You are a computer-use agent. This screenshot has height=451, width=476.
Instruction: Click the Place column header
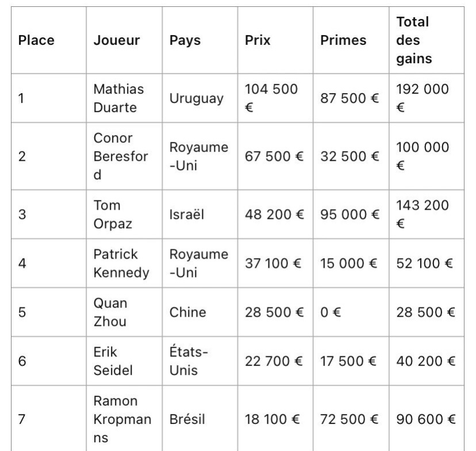click(x=36, y=41)
